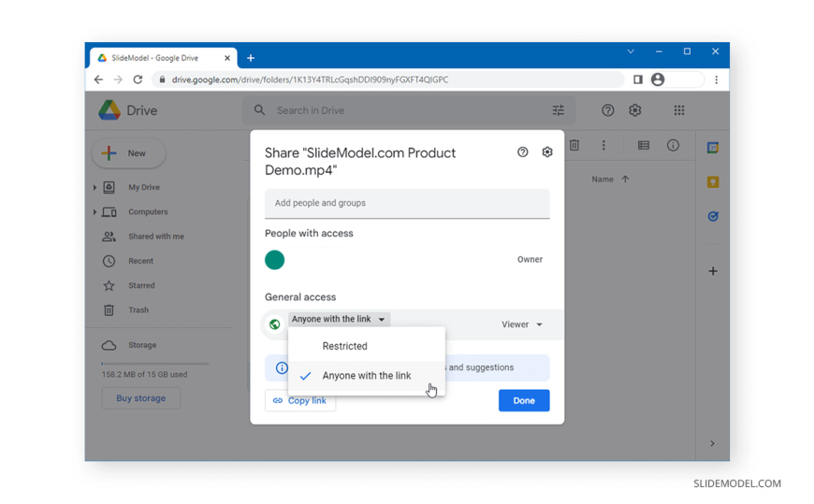Close the SlideModel browser tab
The width and height of the screenshot is (814, 504).
point(227,58)
